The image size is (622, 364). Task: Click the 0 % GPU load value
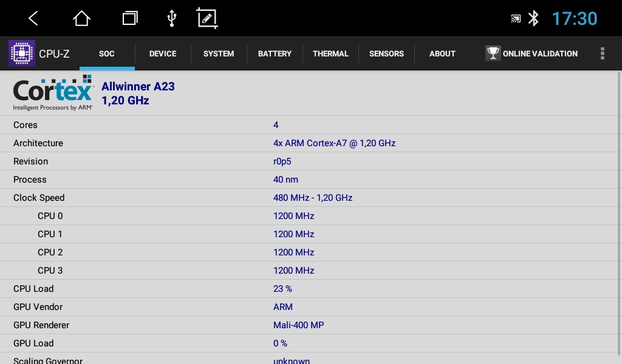[x=280, y=343]
